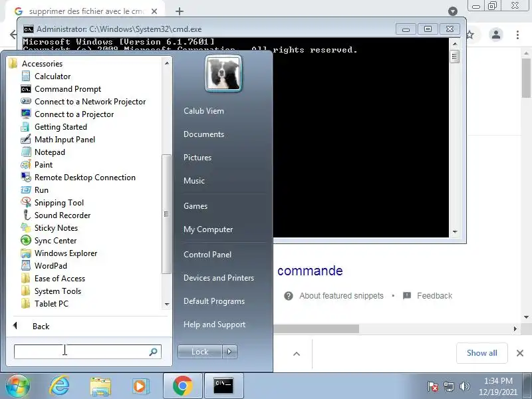Open Connect to a Projector
Screen dimensions: 532x399
tap(68, 114)
